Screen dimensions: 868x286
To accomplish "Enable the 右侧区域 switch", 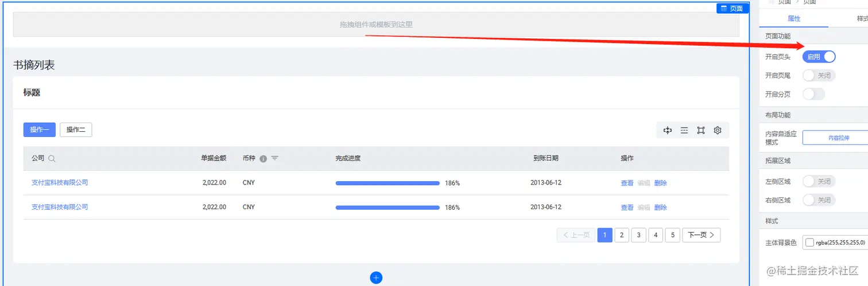I will click(819, 200).
